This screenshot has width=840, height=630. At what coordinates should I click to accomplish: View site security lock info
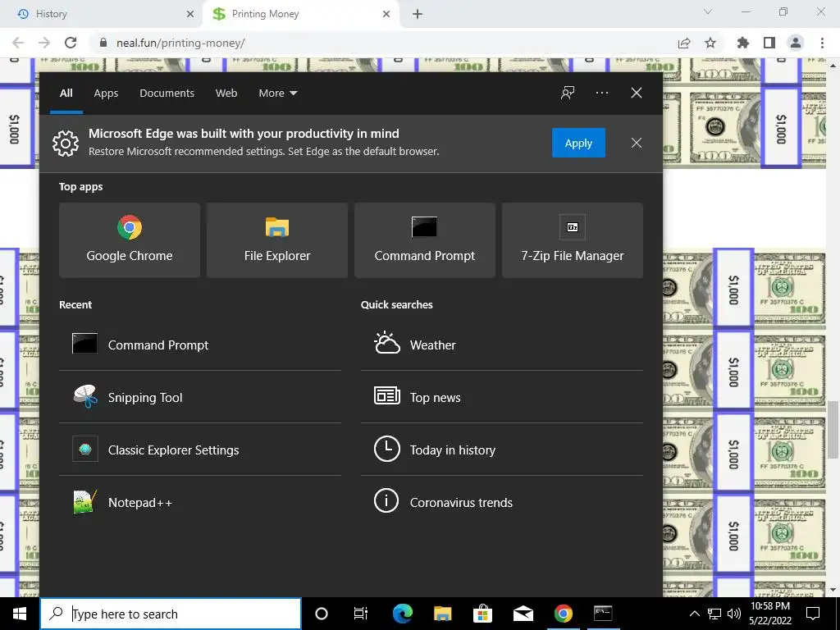(x=103, y=43)
